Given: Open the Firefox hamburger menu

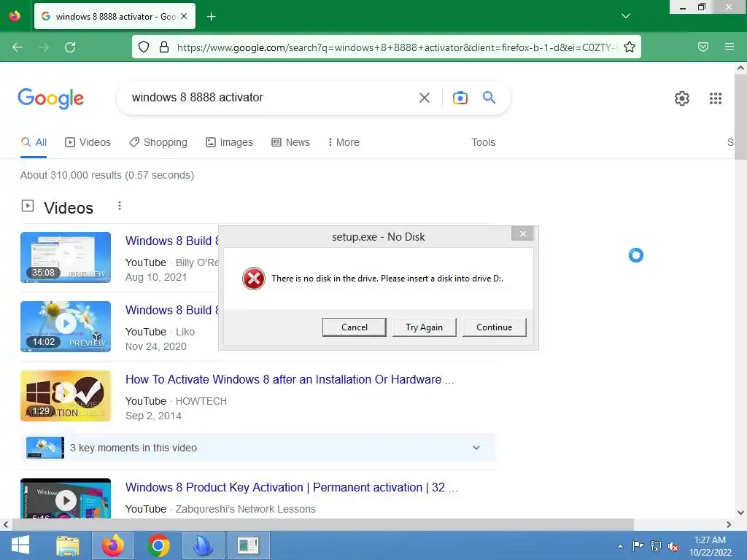Looking at the screenshot, I should 729,47.
